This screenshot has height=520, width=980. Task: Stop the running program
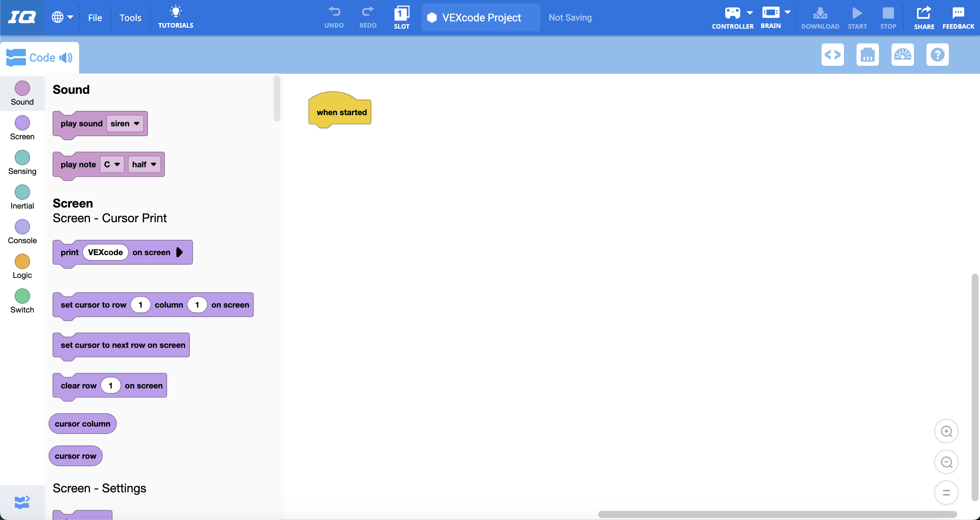[x=888, y=17]
